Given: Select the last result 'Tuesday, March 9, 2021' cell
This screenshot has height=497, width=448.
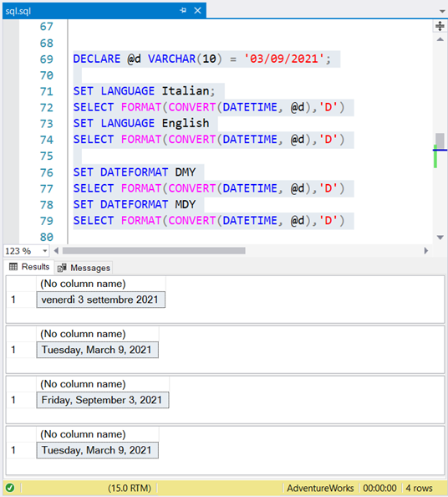Looking at the screenshot, I should (x=98, y=450).
